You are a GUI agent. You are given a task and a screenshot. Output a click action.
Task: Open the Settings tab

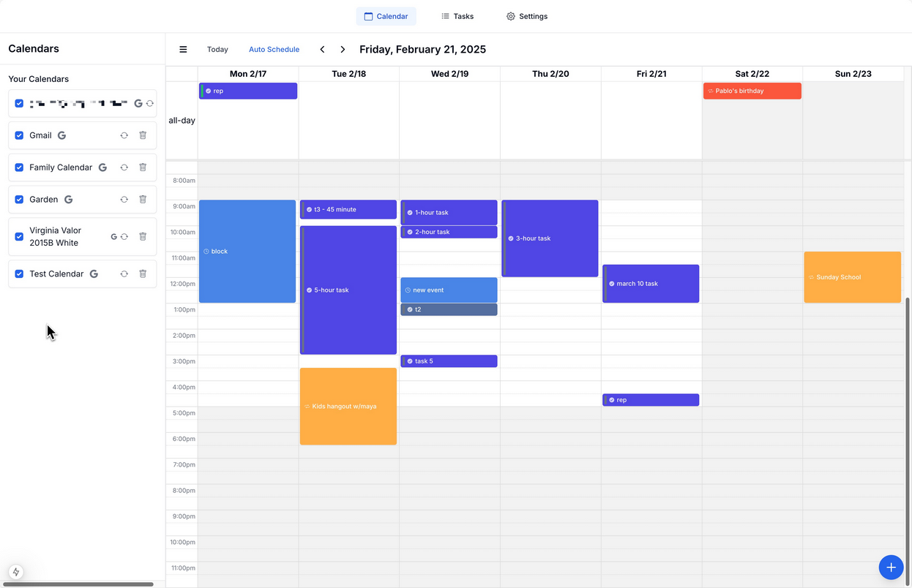coord(527,16)
